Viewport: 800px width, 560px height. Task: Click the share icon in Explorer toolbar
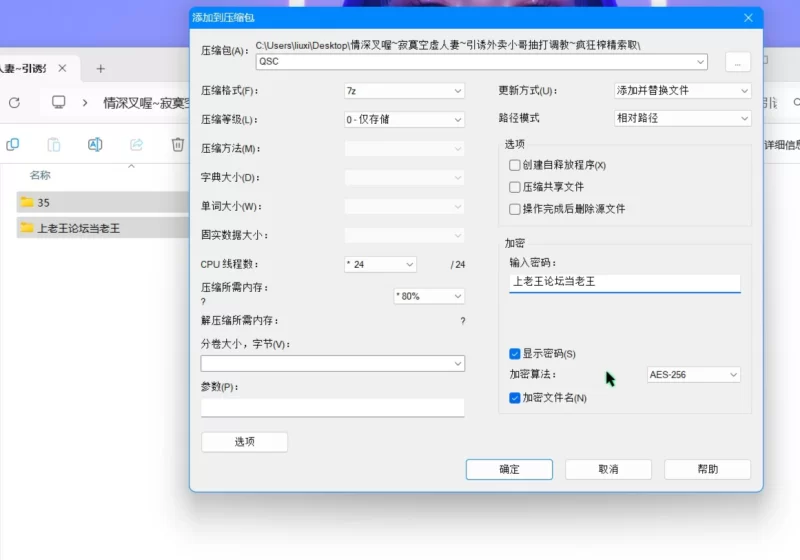(x=136, y=145)
